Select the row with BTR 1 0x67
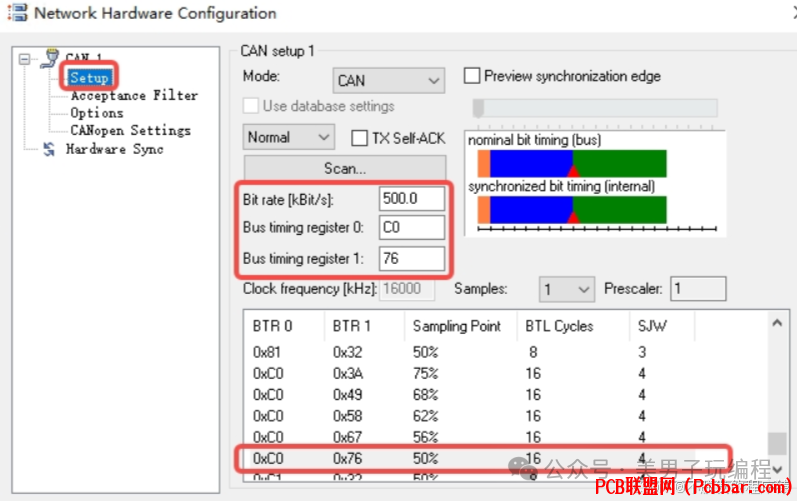 click(x=469, y=437)
